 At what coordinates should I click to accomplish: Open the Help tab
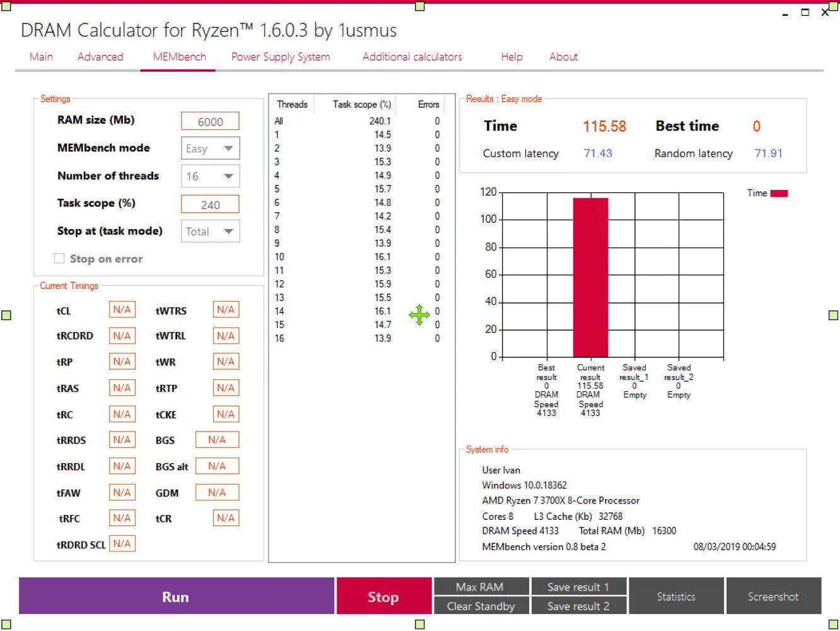511,57
